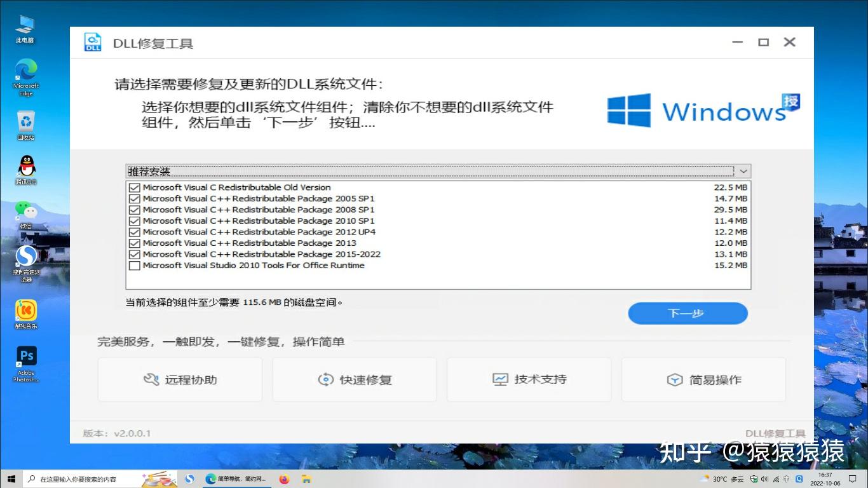Select the 22.5 MB size value
Screen dimensions: 868x488
730,187
